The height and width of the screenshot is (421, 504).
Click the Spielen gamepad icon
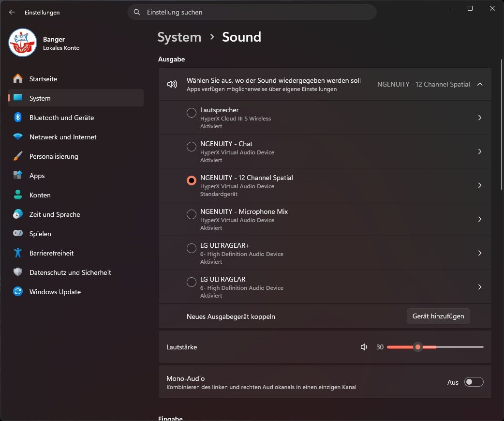tap(18, 233)
